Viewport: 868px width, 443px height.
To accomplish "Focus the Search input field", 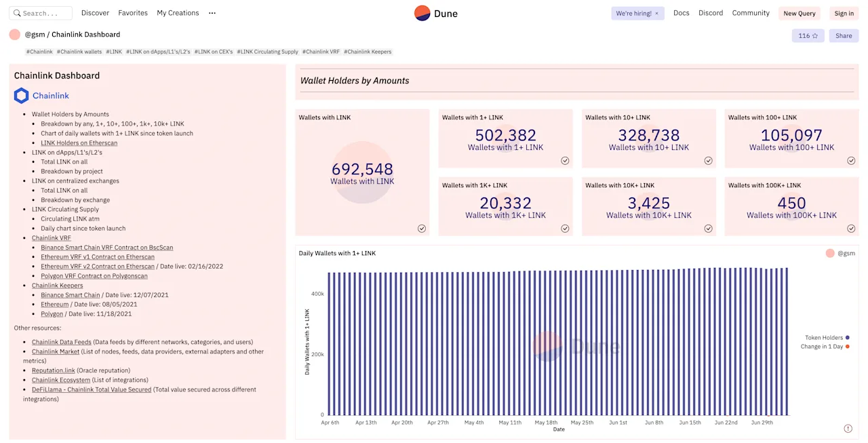I will 41,13.
